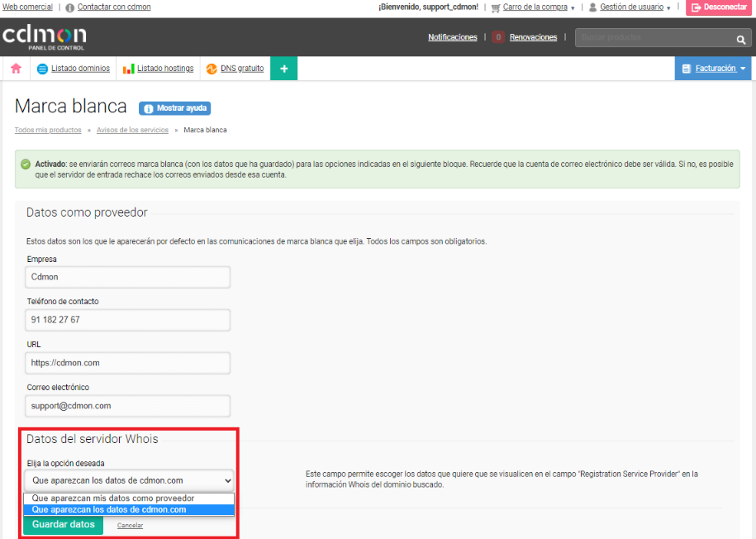Open the Carro de la compra link

[535, 7]
